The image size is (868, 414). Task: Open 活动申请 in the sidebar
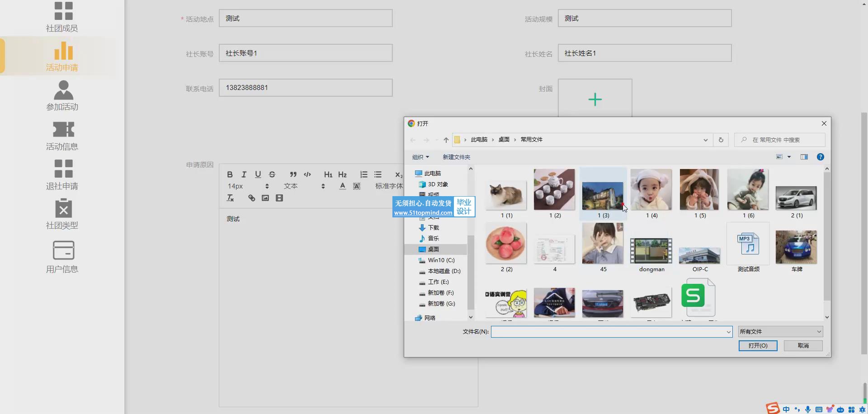[62, 56]
